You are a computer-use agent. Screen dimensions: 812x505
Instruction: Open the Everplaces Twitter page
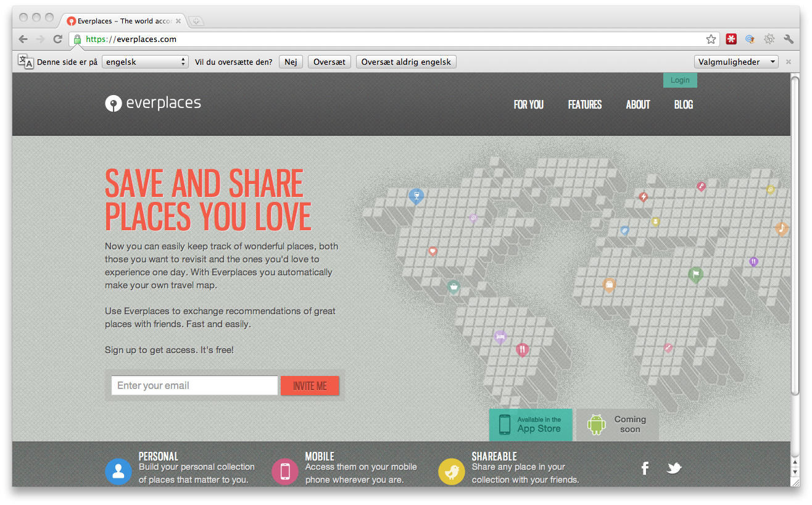[x=674, y=468]
